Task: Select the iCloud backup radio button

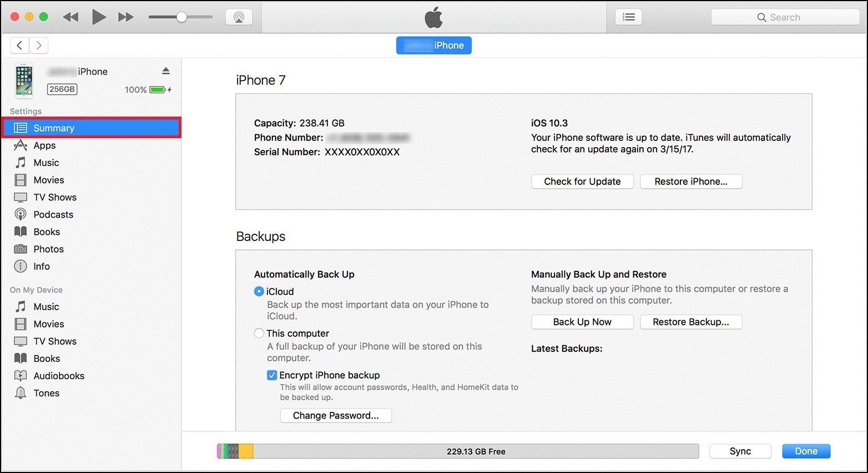Action: (x=259, y=291)
